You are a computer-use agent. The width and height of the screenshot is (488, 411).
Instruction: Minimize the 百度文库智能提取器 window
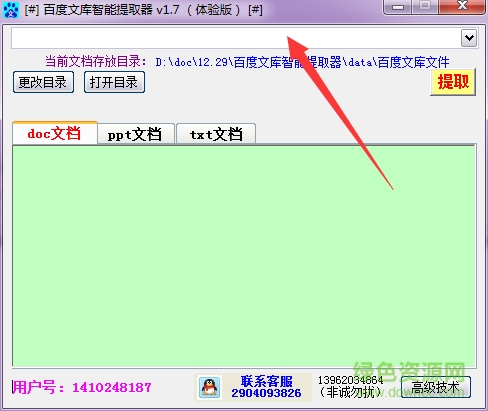tap(398, 7)
